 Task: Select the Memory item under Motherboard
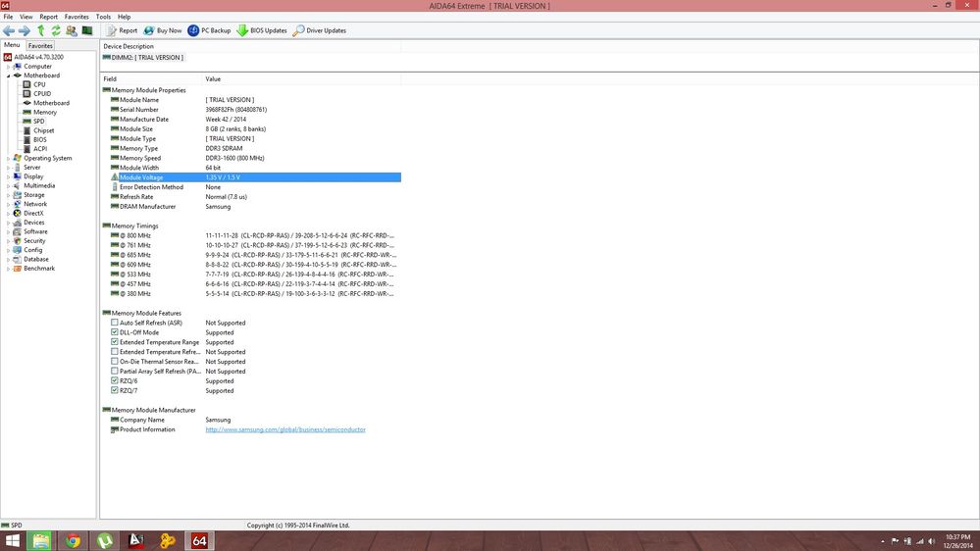45,112
